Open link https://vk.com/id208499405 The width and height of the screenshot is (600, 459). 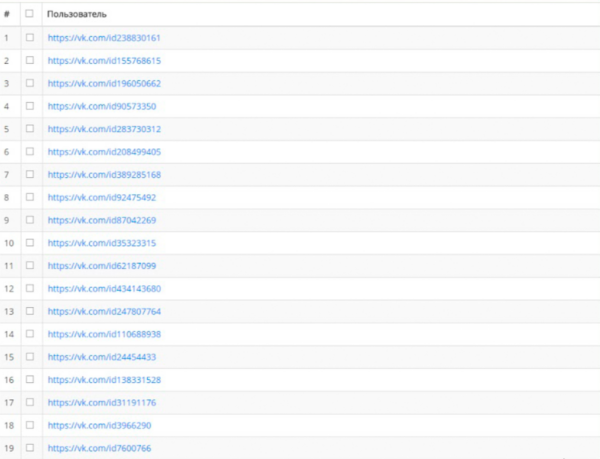coord(104,152)
